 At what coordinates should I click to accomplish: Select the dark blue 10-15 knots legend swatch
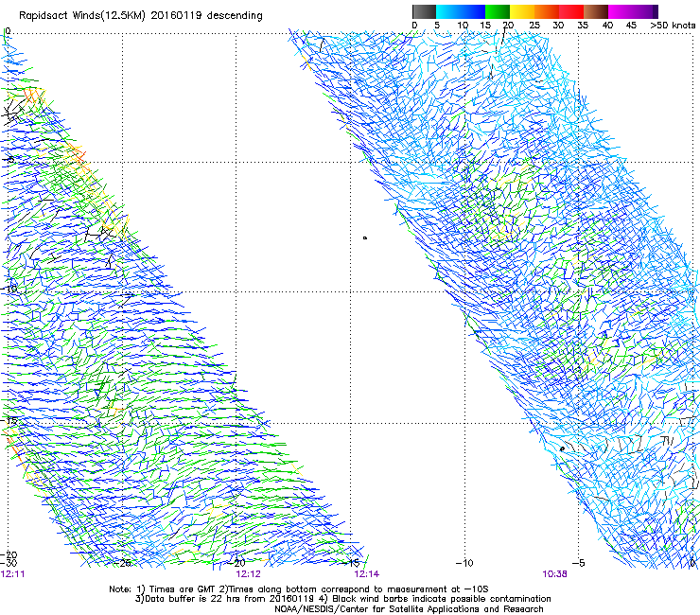tap(473, 11)
